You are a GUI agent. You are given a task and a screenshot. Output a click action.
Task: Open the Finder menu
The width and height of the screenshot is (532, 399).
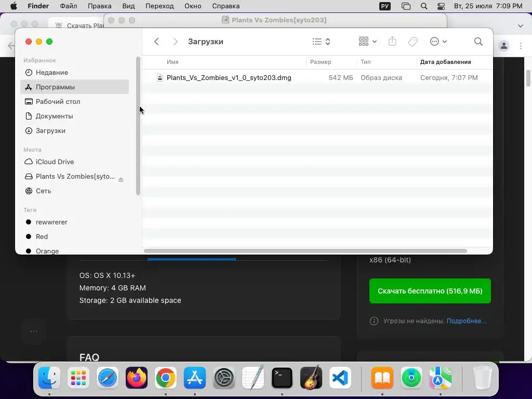click(x=38, y=6)
